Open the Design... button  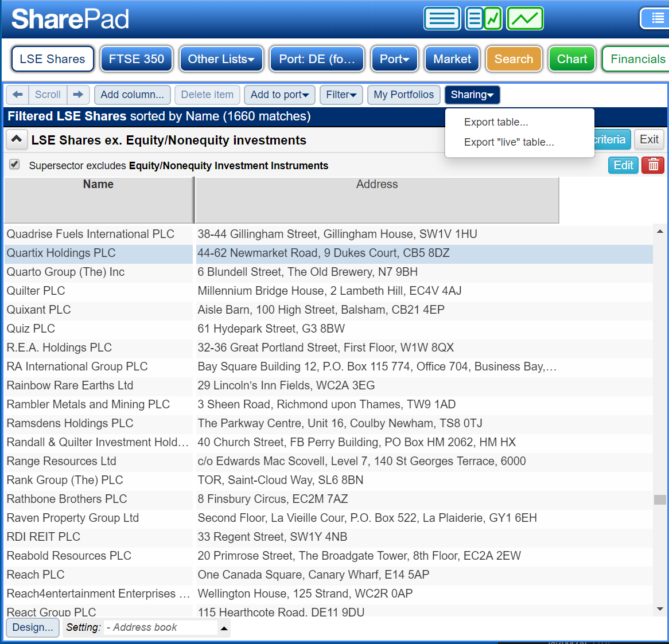33,627
